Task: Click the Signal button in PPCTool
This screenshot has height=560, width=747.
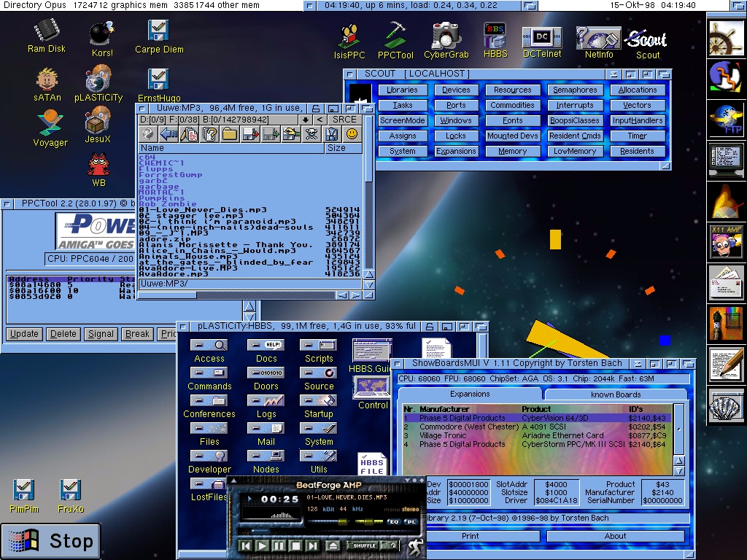Action: click(101, 334)
